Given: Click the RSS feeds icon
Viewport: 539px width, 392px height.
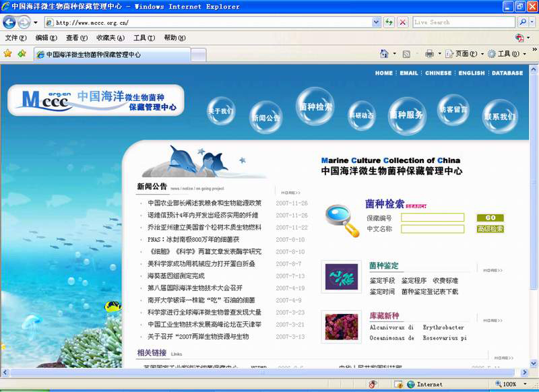Looking at the screenshot, I should pyautogui.click(x=406, y=54).
